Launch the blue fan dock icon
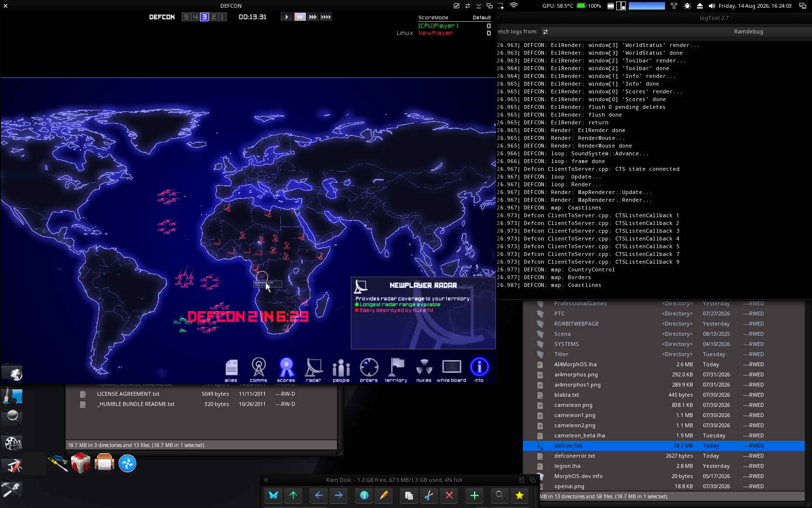This screenshot has height=508, width=812. click(128, 463)
